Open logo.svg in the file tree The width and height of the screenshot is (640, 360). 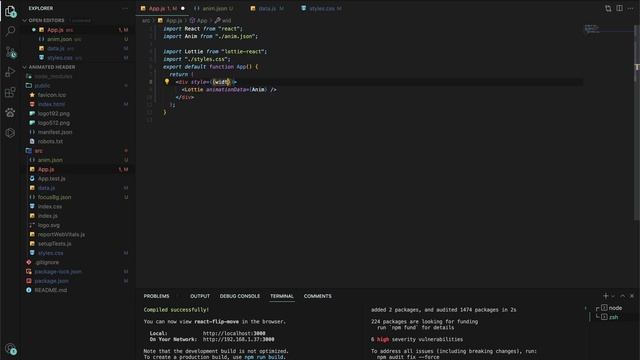49,225
